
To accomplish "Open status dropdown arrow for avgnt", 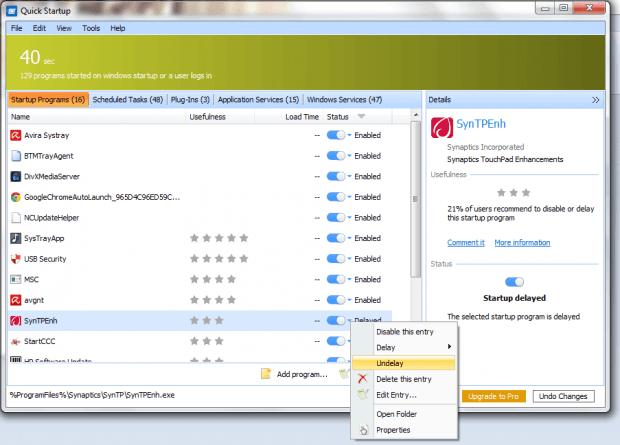I will tap(350, 300).
